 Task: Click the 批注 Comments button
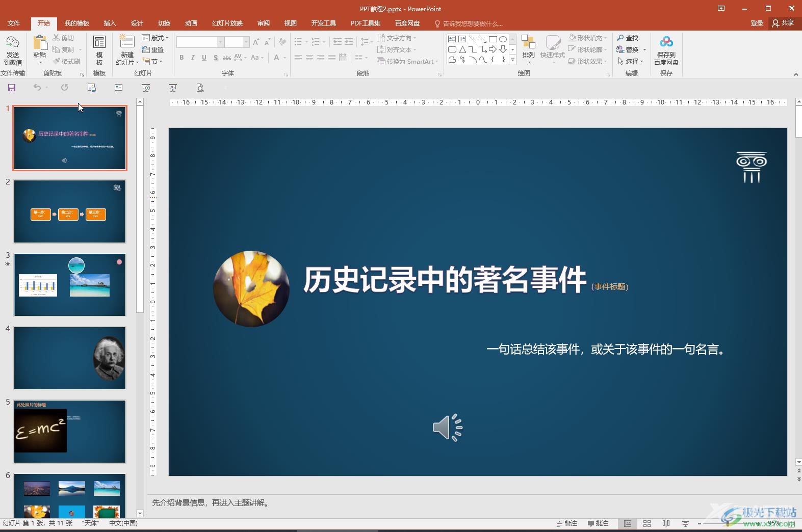coord(598,523)
